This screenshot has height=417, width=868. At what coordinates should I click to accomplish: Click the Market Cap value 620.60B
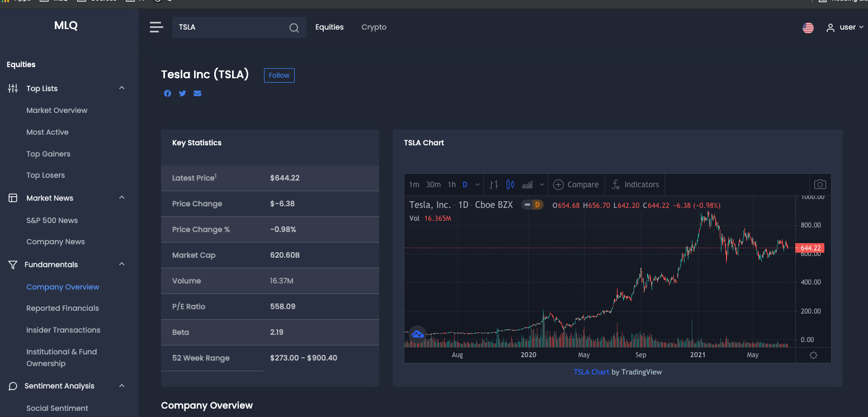[285, 255]
